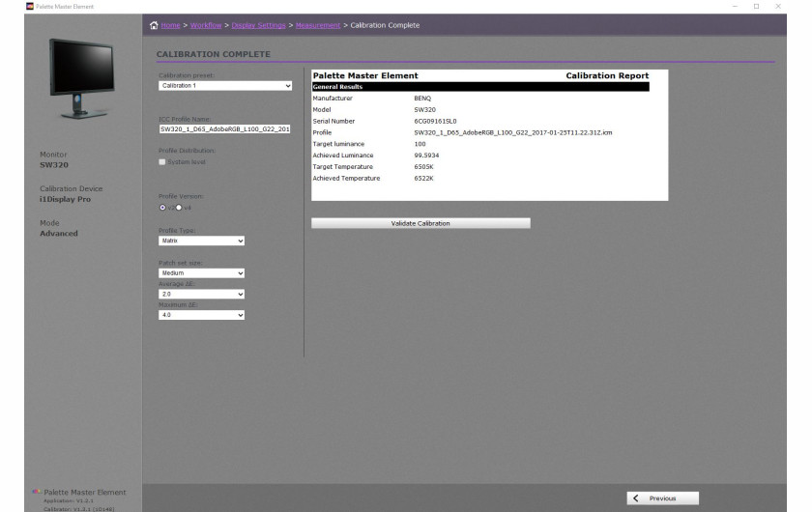Click the SW320 monitor image
Screen dimensions: 812x512
[x=82, y=78]
